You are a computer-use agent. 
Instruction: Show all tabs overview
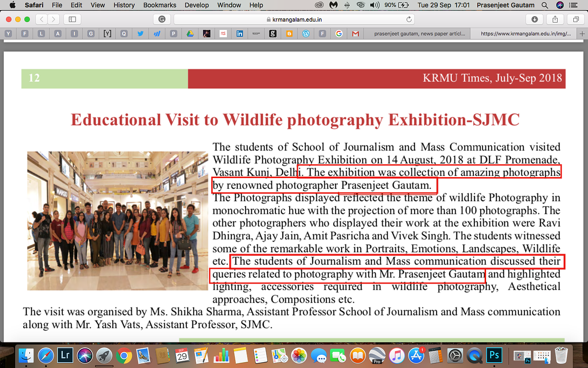point(576,19)
